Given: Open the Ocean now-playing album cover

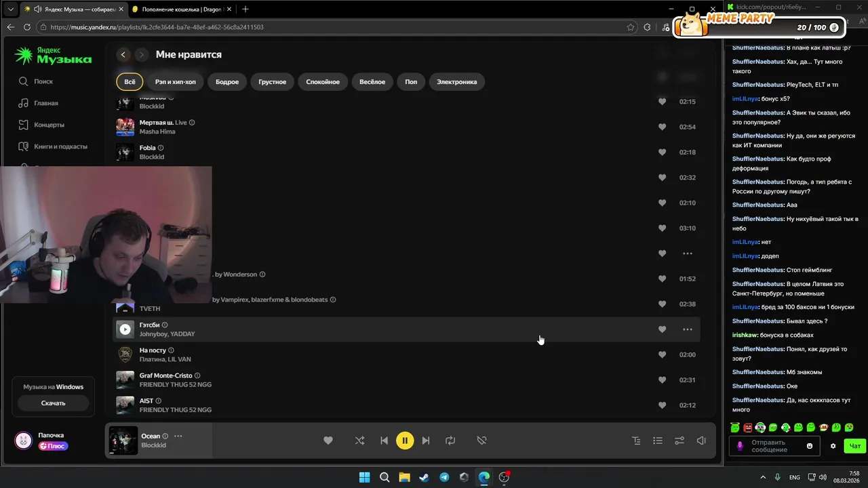Looking at the screenshot, I should pyautogui.click(x=123, y=441).
